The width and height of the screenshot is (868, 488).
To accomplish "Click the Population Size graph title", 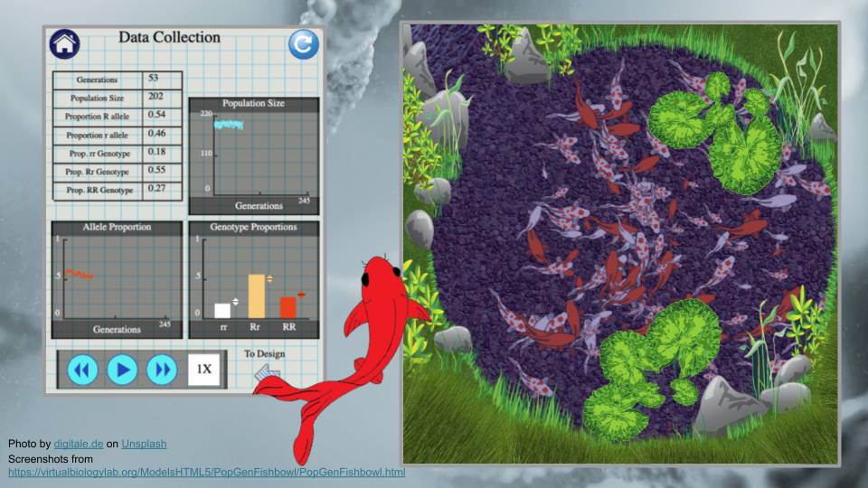I will coord(253,103).
